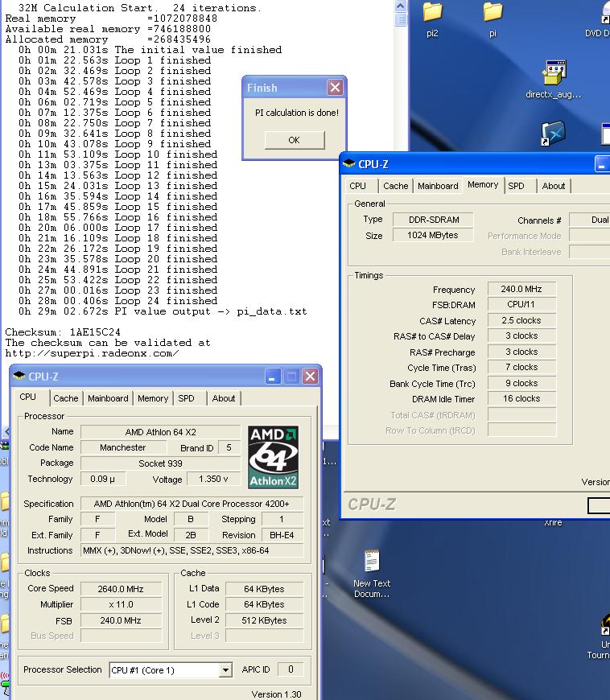Viewport: 610px width, 700px height.
Task: Click the L1 Data 64 KBytes field
Action: [264, 589]
